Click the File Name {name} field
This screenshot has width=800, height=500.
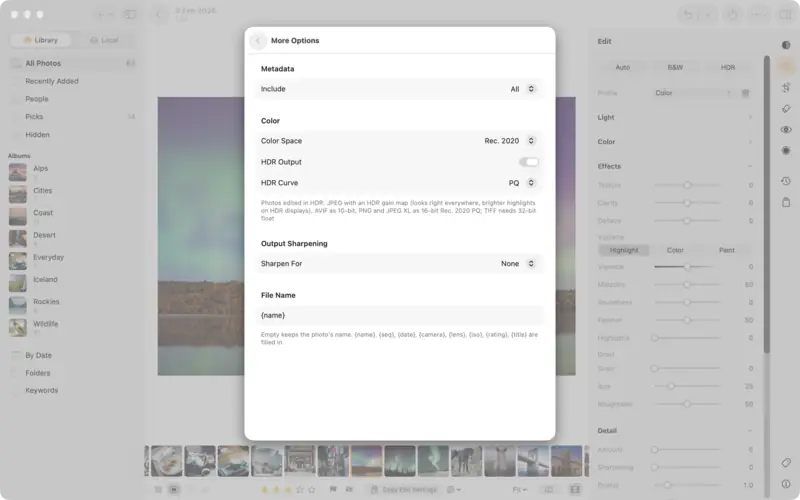point(399,315)
